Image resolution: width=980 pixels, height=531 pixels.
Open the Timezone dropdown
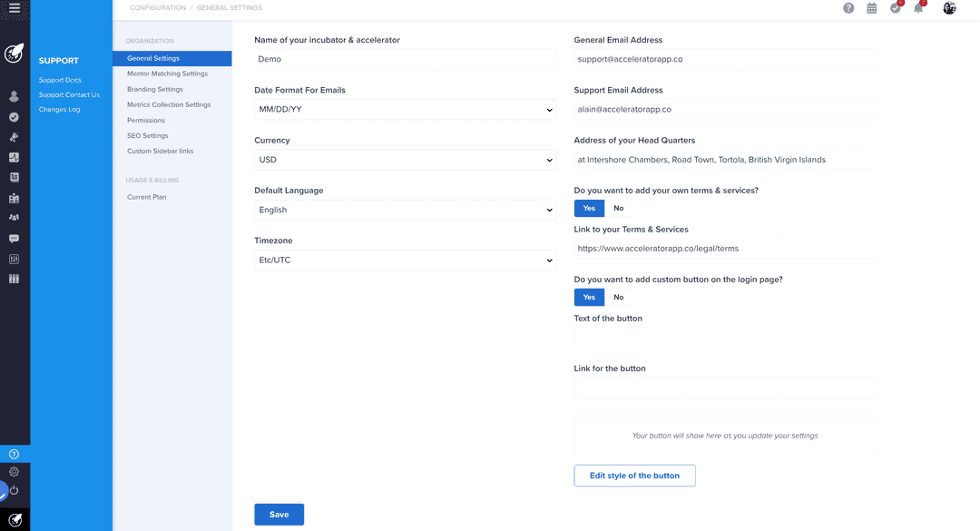pos(405,261)
